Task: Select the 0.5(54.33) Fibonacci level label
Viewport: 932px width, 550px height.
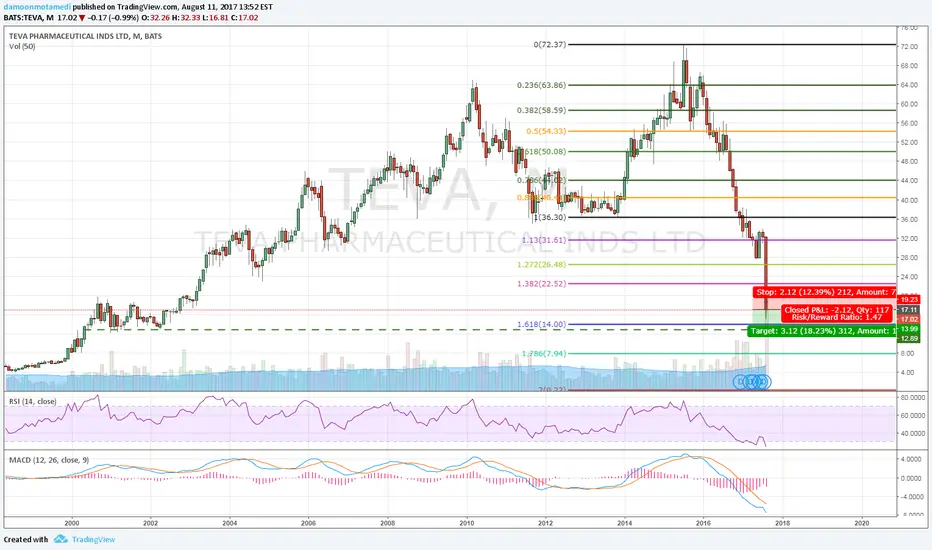Action: 546,131
